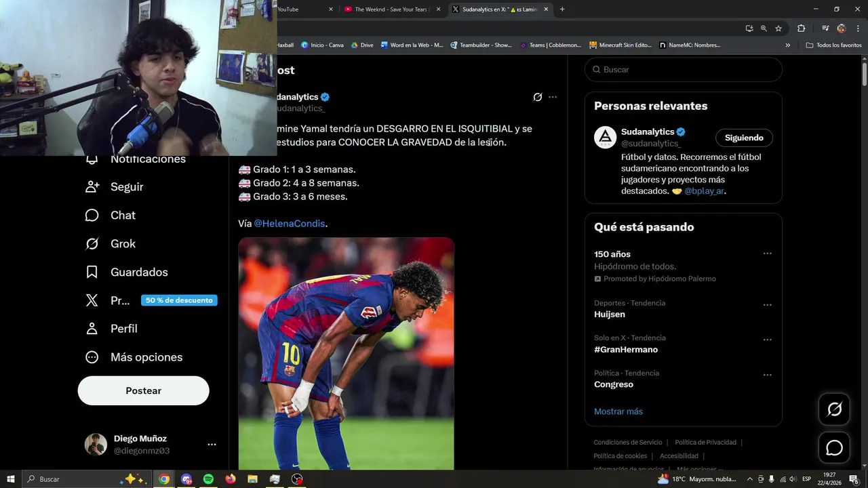Open options for the Congreso trend
The height and width of the screenshot is (488, 868).
point(767,375)
